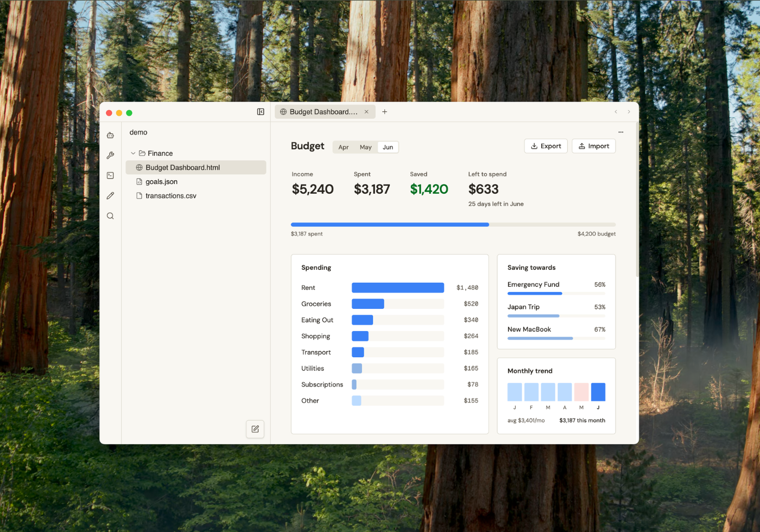The width and height of the screenshot is (760, 532).
Task: Select the May bar in Monthly trend
Action: point(581,392)
